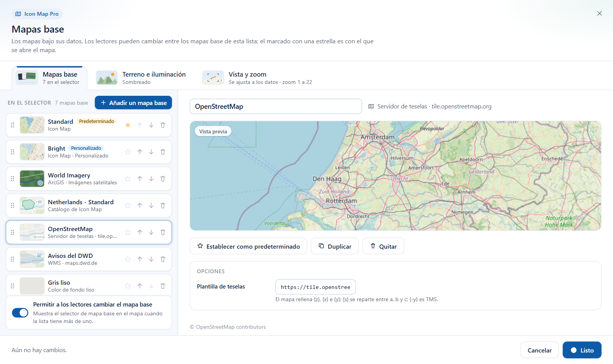Screen dimensions: 613x364
Task: Remove basemap using Quitar button
Action: pyautogui.click(x=384, y=246)
